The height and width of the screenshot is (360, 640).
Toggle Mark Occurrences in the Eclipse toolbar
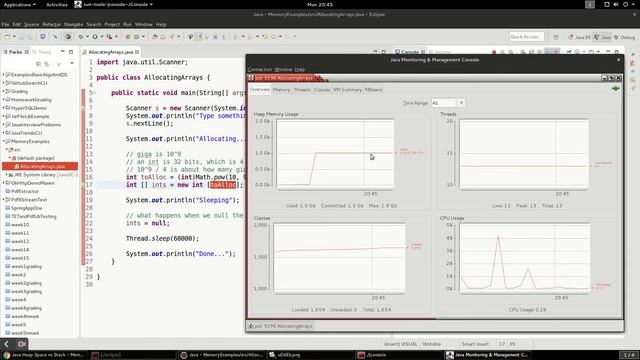200,37
